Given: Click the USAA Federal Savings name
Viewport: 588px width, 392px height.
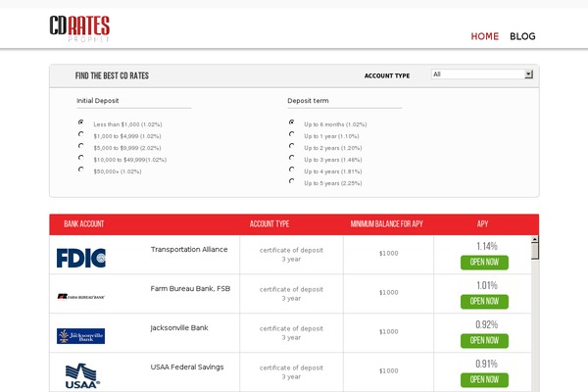Looking at the screenshot, I should 187,367.
